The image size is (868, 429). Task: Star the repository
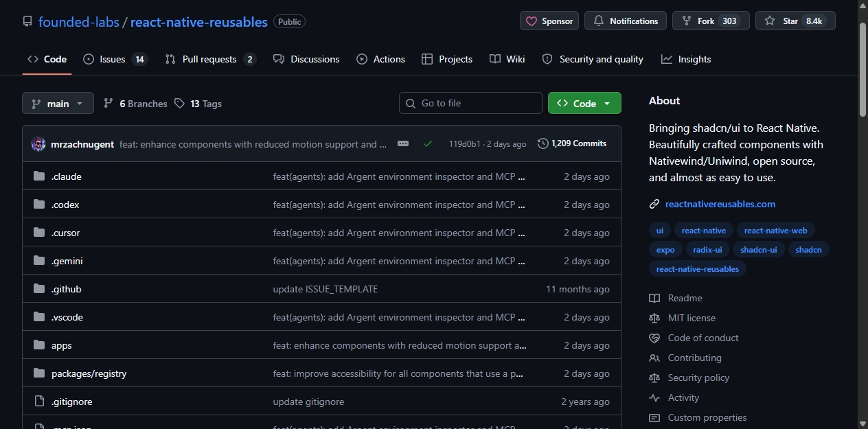[795, 21]
